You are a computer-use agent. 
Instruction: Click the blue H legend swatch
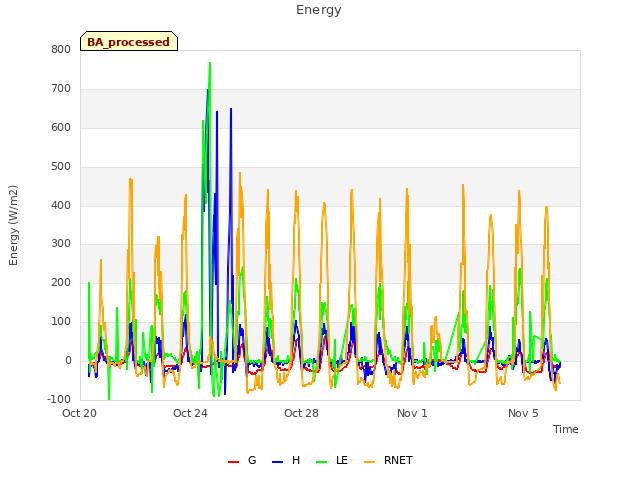pos(277,462)
